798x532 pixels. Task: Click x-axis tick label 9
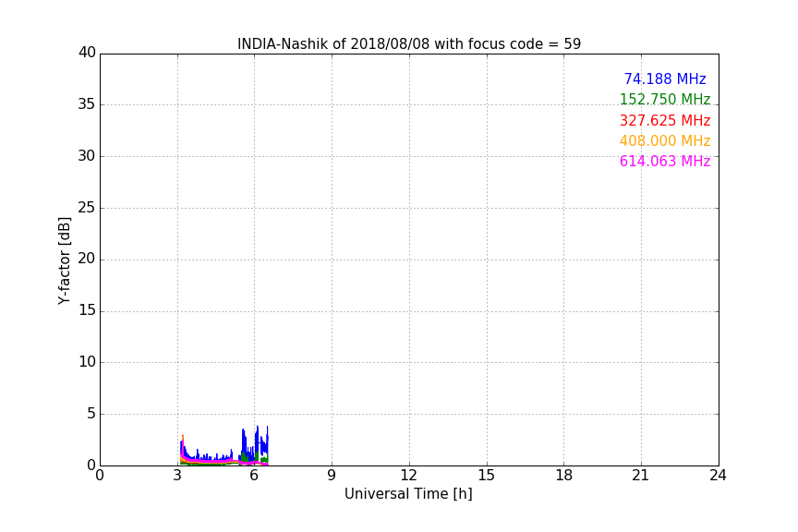[332, 476]
